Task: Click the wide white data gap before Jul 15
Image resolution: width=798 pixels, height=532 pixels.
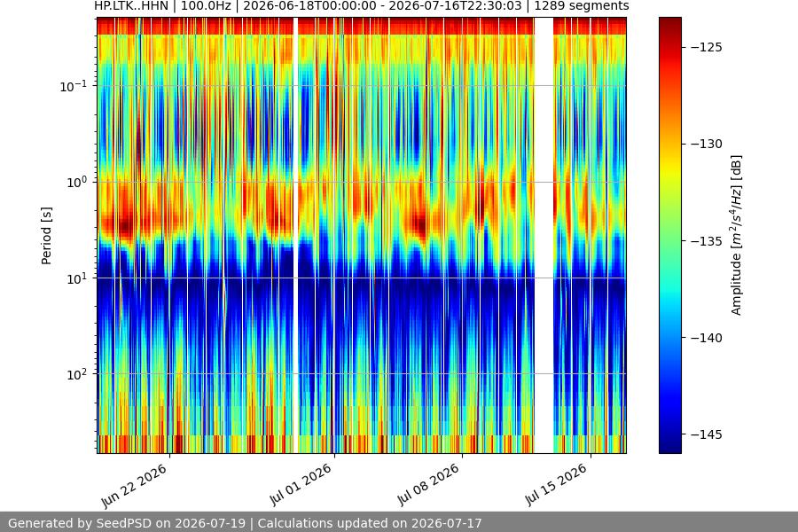Action: tap(544, 235)
